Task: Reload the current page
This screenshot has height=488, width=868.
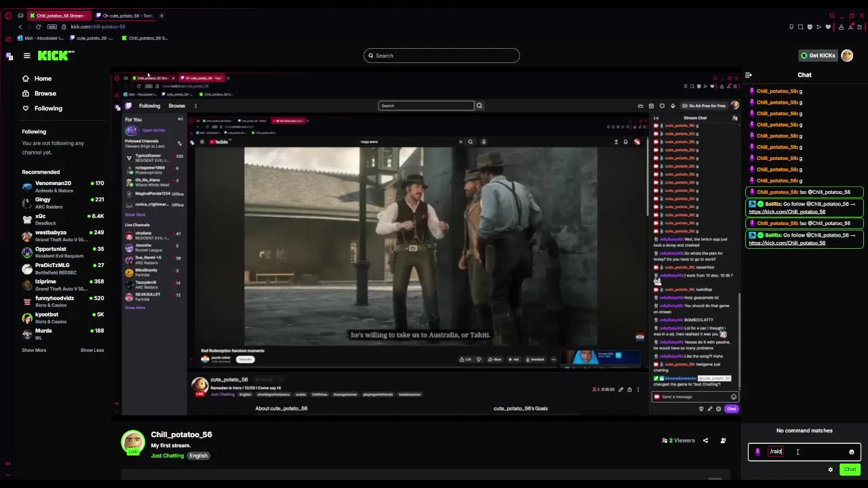Action: click(x=38, y=26)
